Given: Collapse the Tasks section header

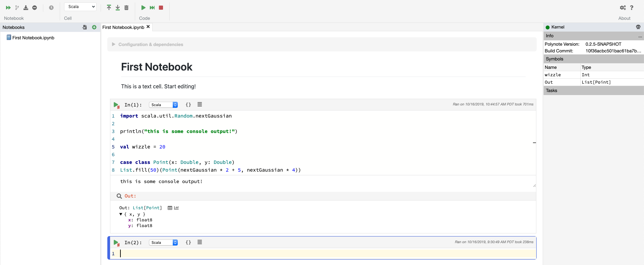Looking at the screenshot, I should click(x=594, y=90).
